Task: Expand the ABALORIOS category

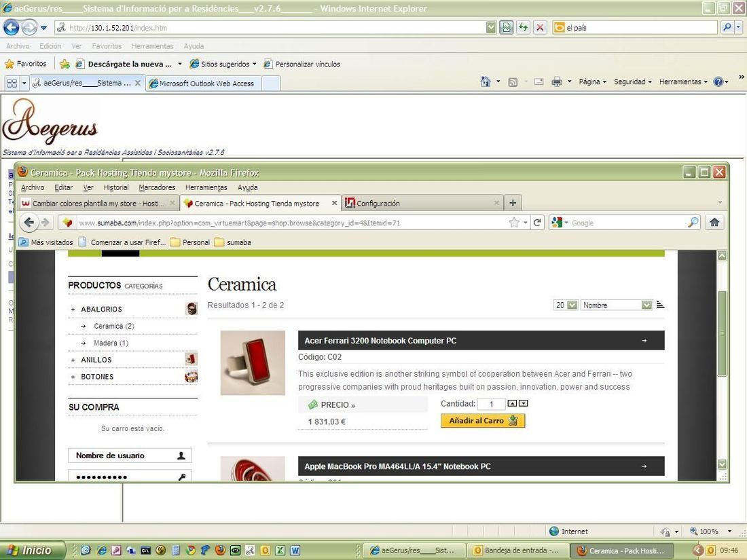Action: (73, 310)
